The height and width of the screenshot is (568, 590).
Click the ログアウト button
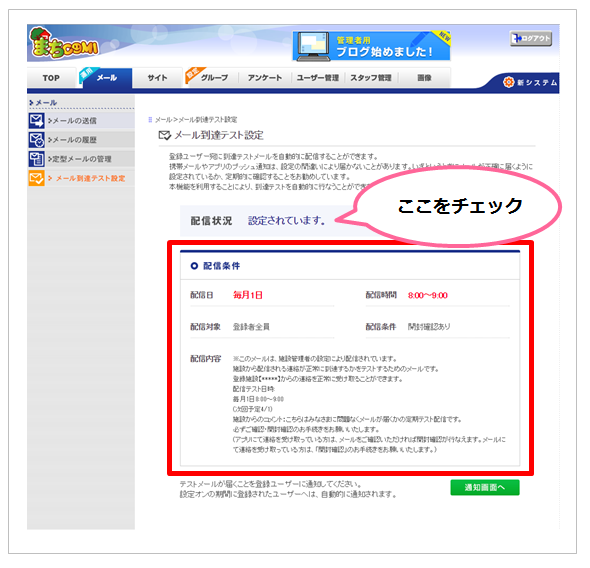click(531, 38)
